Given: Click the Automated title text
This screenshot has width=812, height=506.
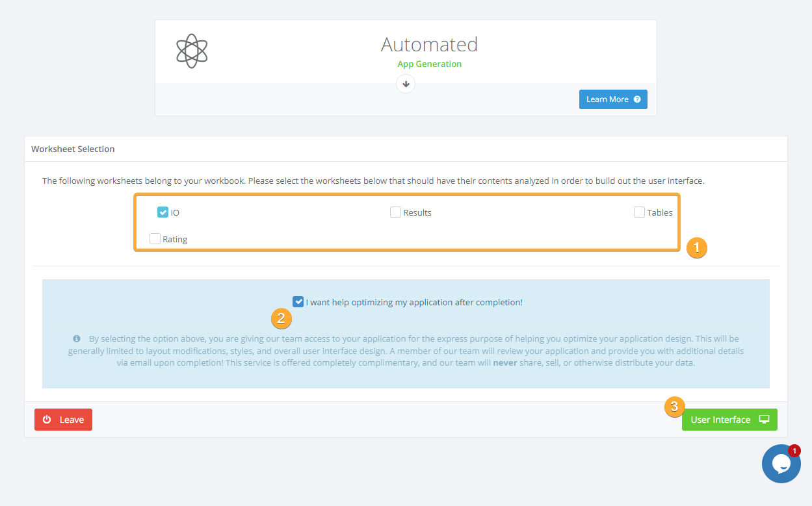Looking at the screenshot, I should (429, 45).
